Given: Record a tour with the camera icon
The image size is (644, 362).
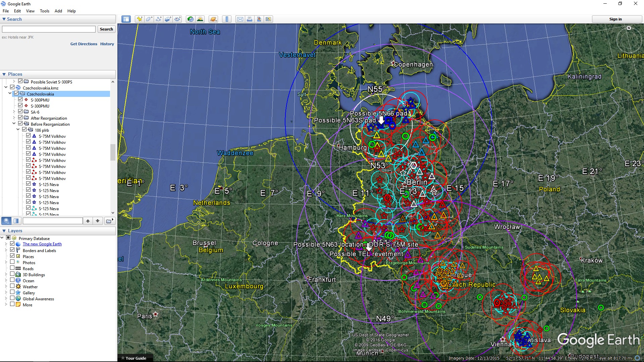Looking at the screenshot, I should tap(177, 19).
